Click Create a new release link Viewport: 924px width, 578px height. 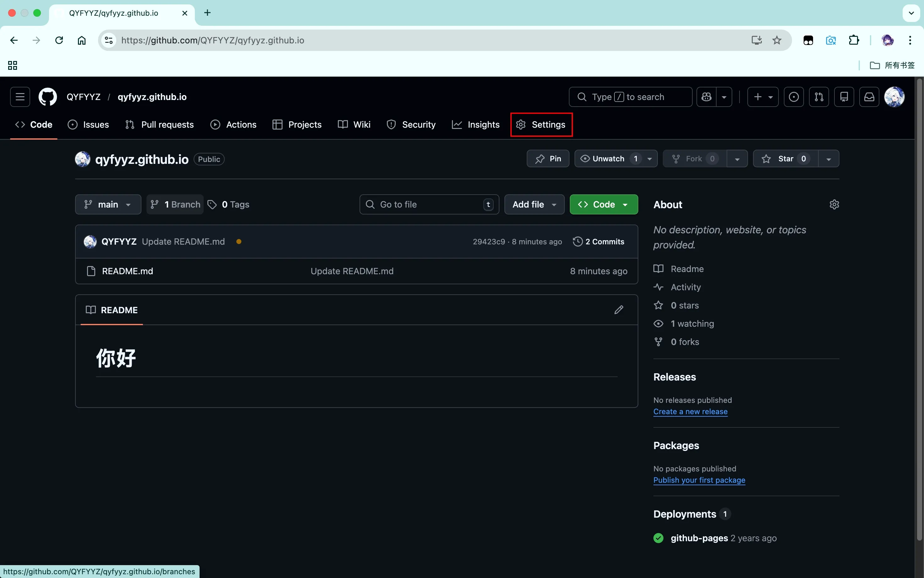[x=690, y=411]
